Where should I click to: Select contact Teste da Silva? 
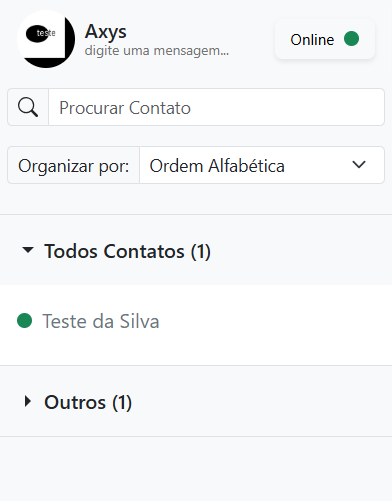point(196,321)
